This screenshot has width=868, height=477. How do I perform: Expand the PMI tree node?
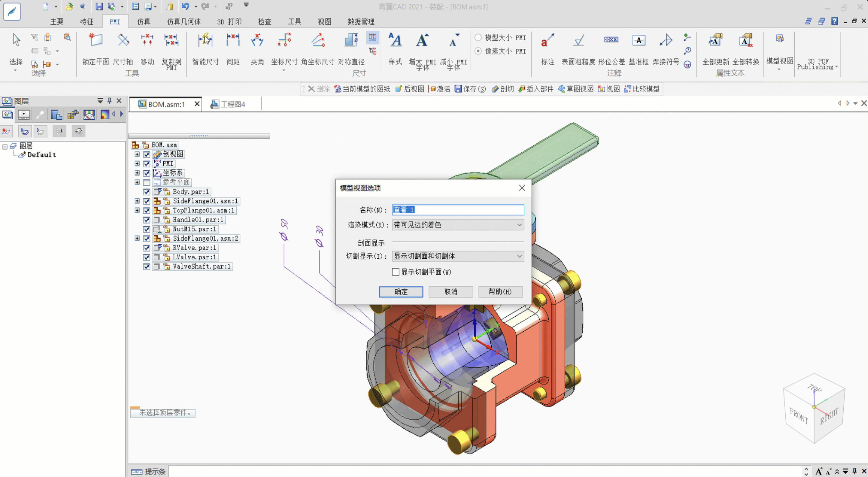pyautogui.click(x=137, y=163)
